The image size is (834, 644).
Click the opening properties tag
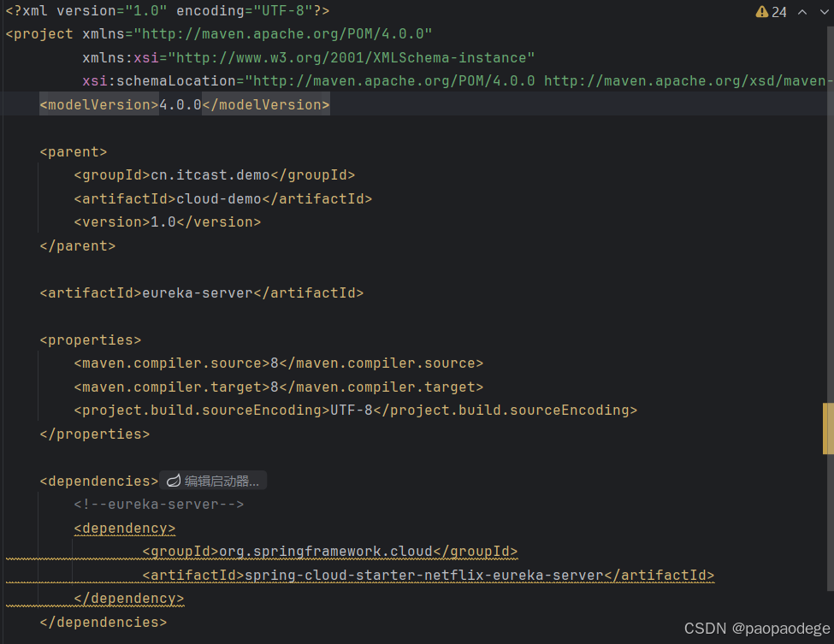tap(91, 340)
